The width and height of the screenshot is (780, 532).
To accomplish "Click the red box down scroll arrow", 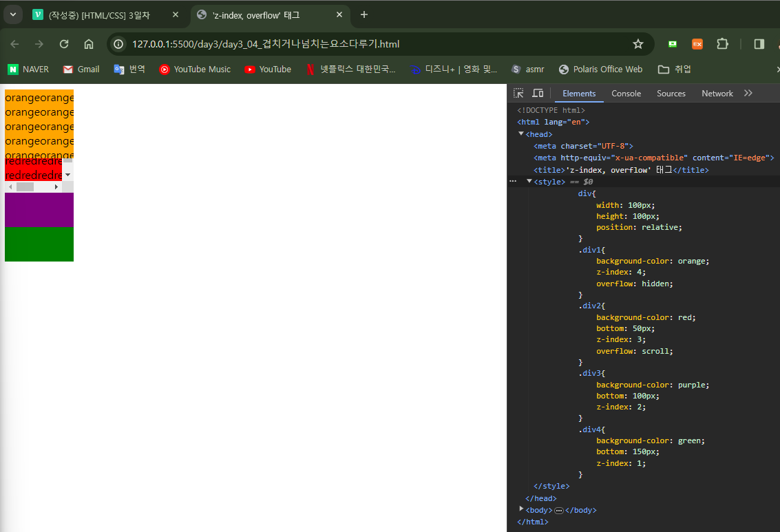I will (67, 175).
